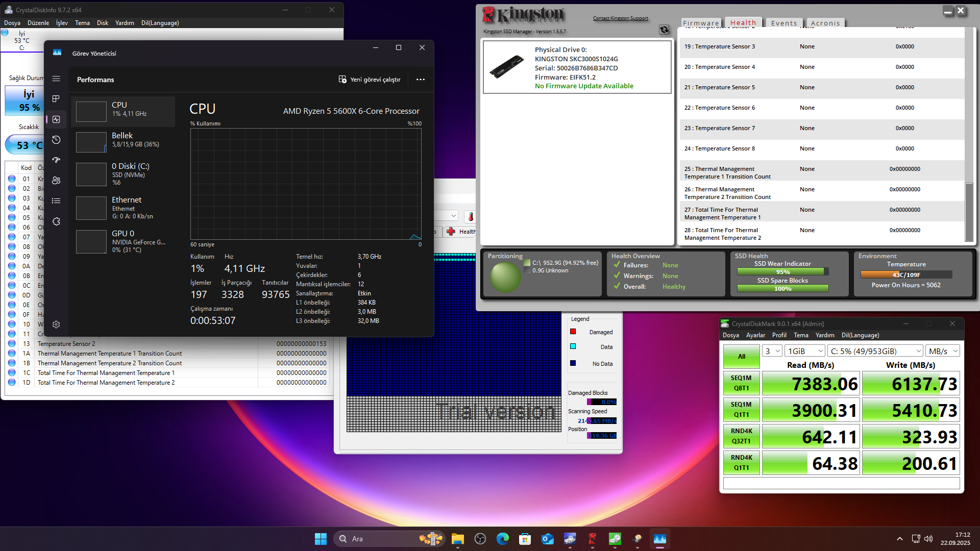Open Users icon in Task Manager sidebar
The height and width of the screenshot is (551, 980).
tap(56, 181)
